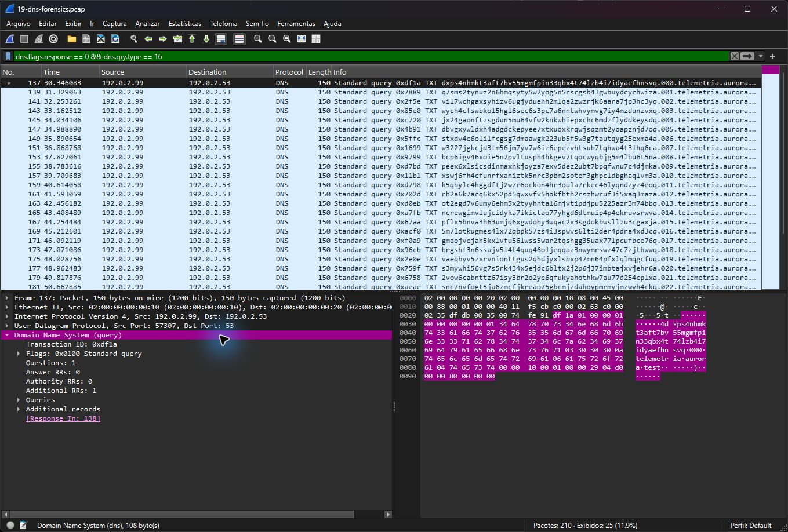Expand the Queries subtree

click(x=18, y=400)
